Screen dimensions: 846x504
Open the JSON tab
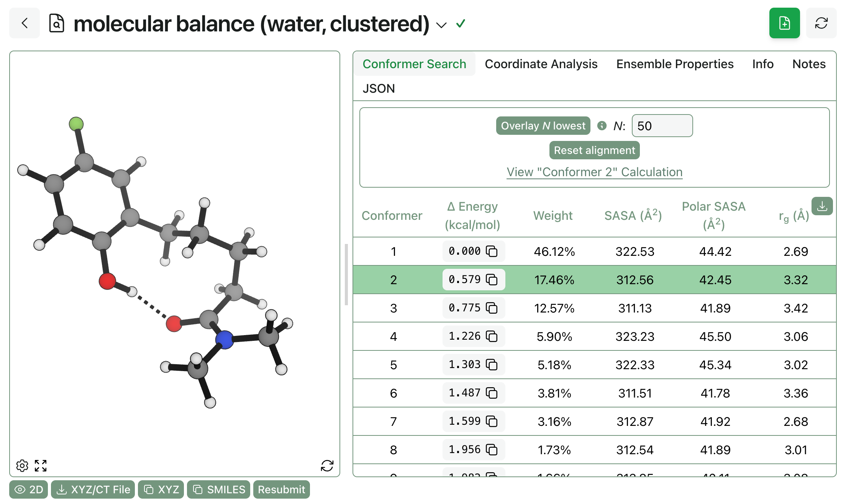(x=378, y=88)
